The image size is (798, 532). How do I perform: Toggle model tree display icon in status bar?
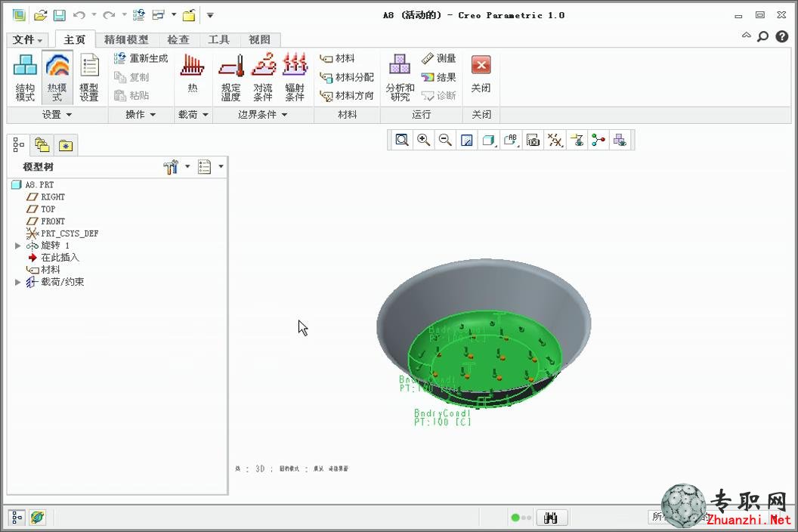[x=17, y=518]
